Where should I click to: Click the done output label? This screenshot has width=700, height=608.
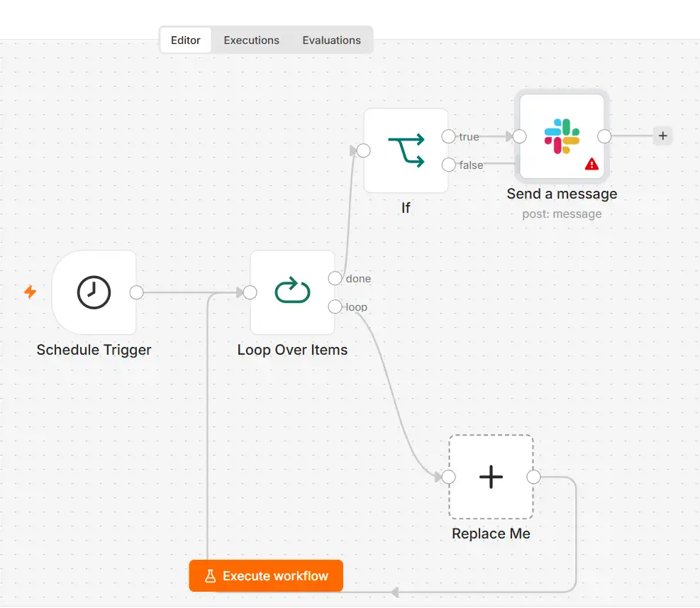[358, 279]
